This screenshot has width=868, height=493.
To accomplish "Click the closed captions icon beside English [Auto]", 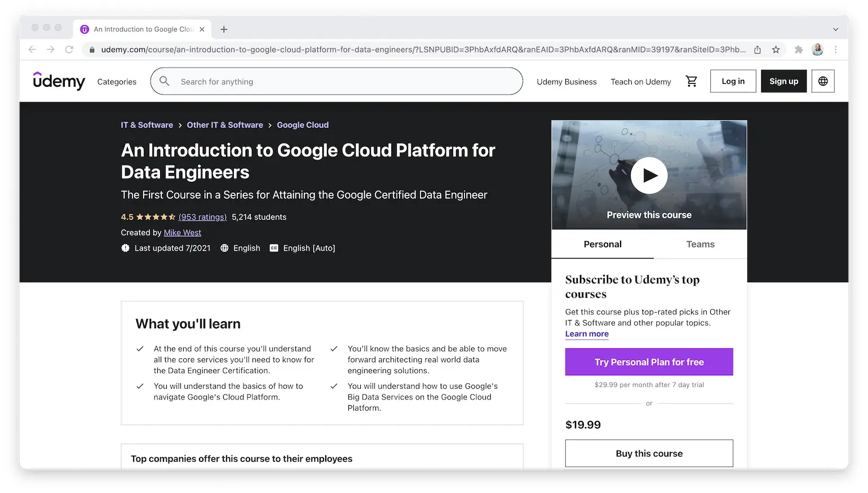I will pos(273,248).
